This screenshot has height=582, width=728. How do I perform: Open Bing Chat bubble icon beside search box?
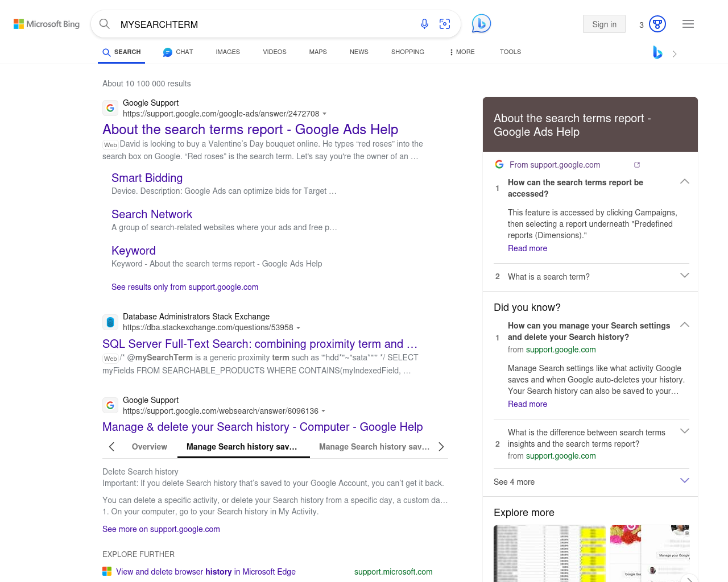click(481, 23)
